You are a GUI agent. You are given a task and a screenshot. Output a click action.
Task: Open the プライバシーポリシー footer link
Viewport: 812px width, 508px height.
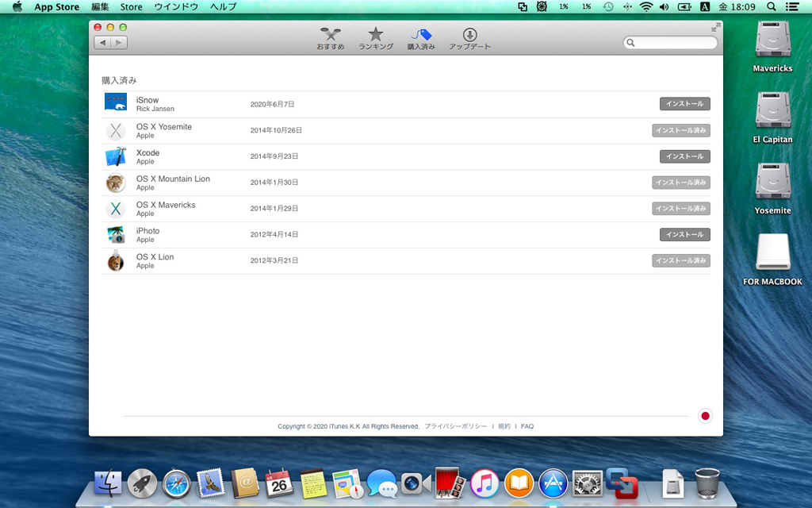[x=456, y=426]
